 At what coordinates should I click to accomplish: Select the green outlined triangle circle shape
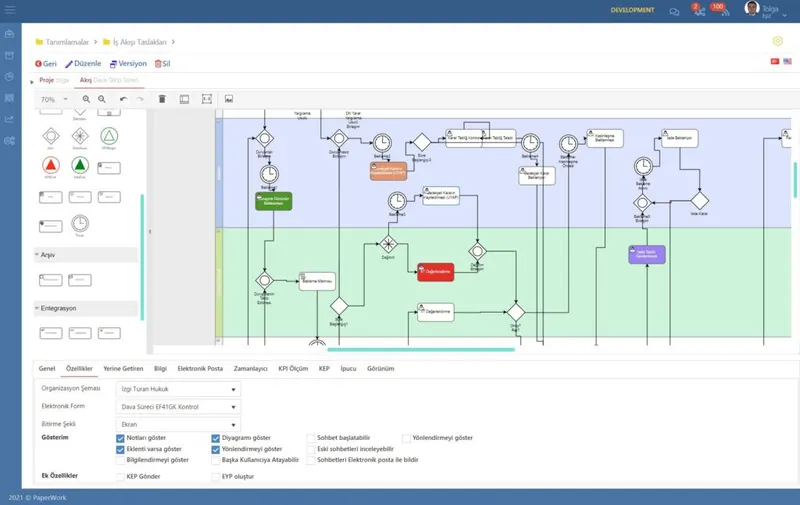[x=109, y=136]
